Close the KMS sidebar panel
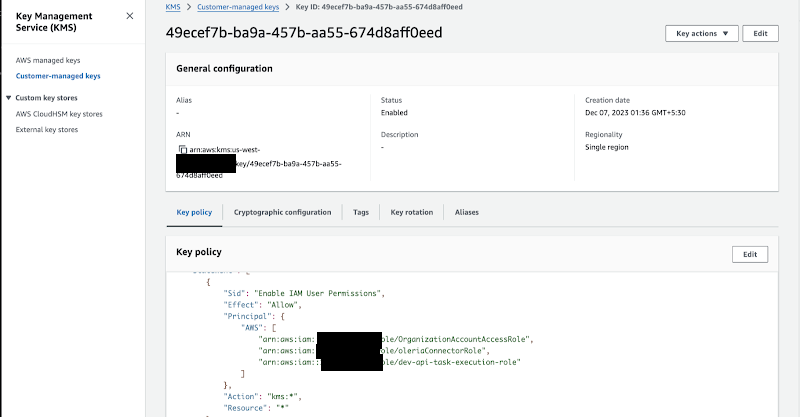 [130, 16]
